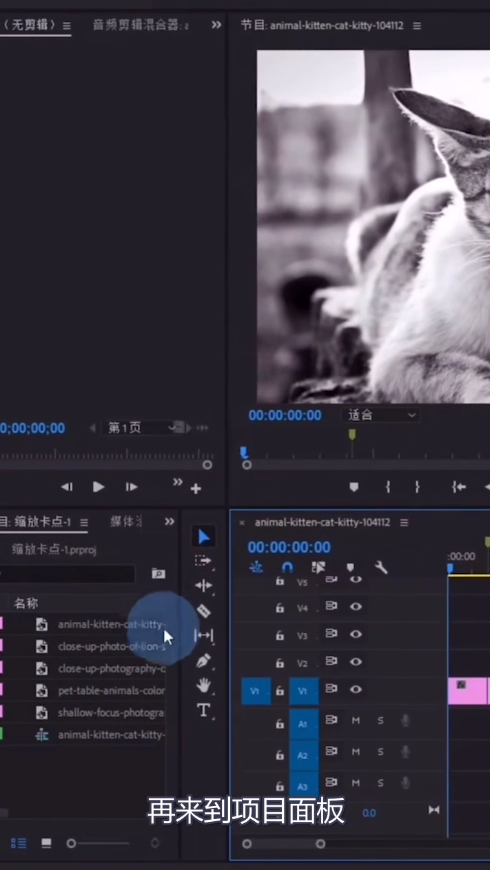Click target track header A1
The image size is (490, 870).
304,724
